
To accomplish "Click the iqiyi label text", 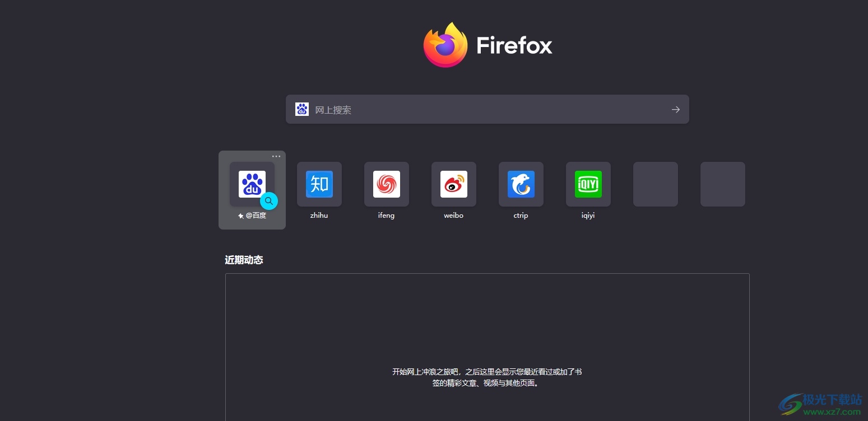I will [x=588, y=216].
